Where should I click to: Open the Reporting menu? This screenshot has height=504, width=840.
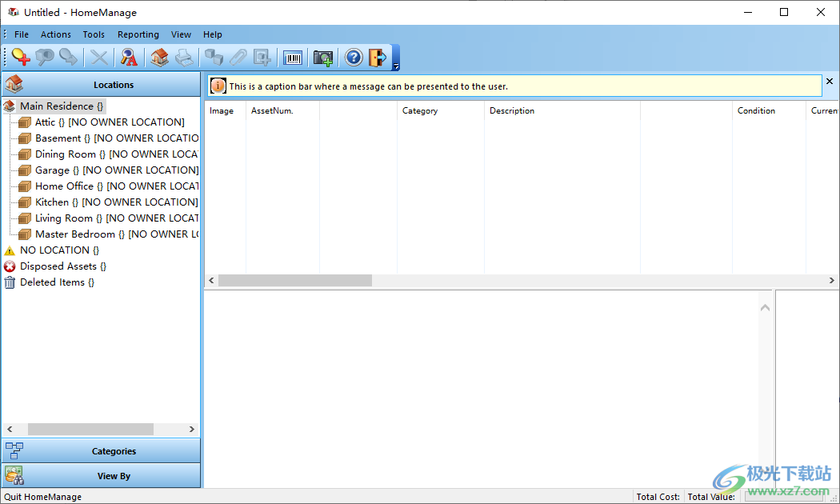138,34
